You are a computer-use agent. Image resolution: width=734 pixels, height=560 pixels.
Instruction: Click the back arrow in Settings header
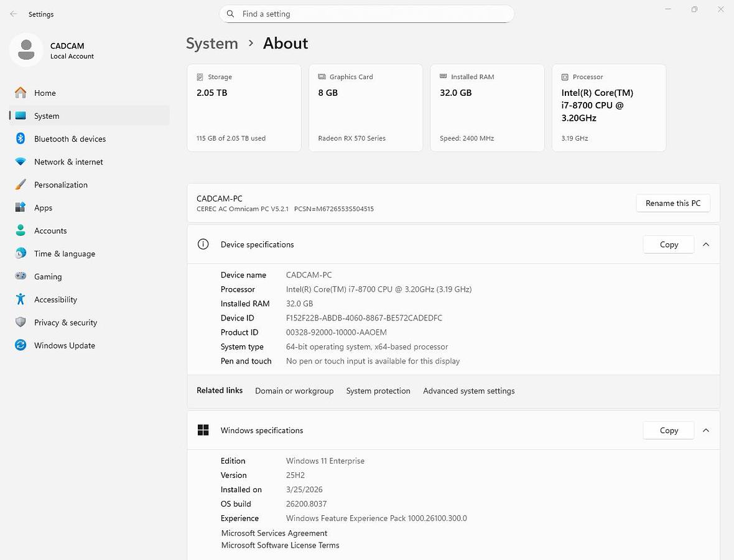click(14, 14)
